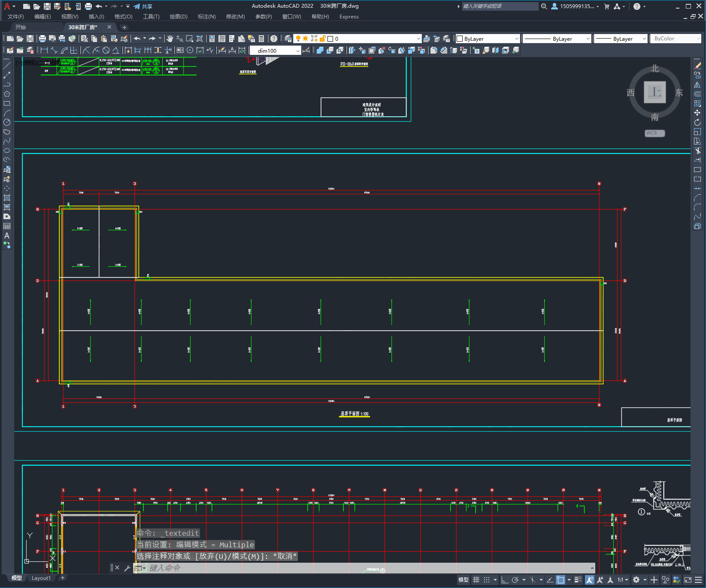Toggle lineweight display in status bar

(578, 580)
